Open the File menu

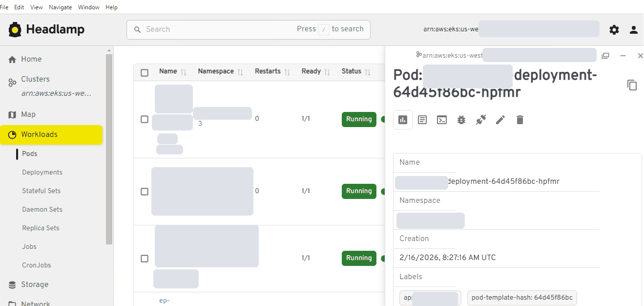(4, 7)
